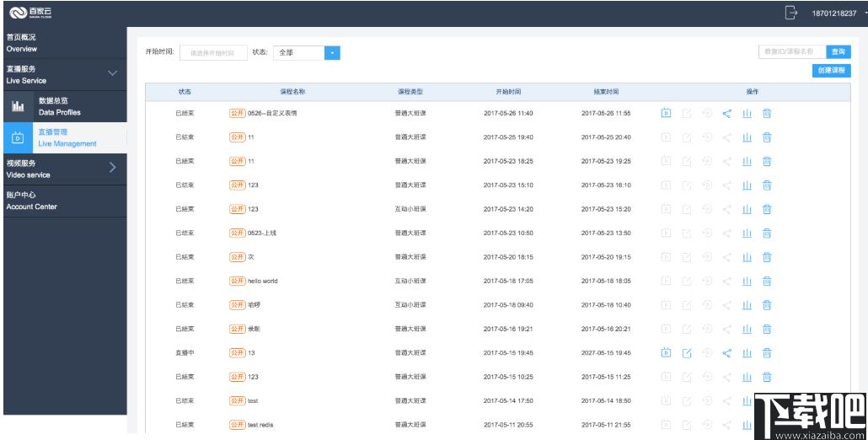
Task: View statistics for course 11 starting 2017-05-23 18:25
Action: pos(747,161)
